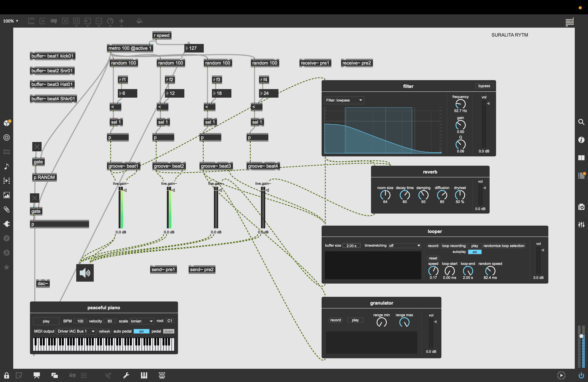Click granulator play button
The height and width of the screenshot is (382, 588).
(x=355, y=320)
